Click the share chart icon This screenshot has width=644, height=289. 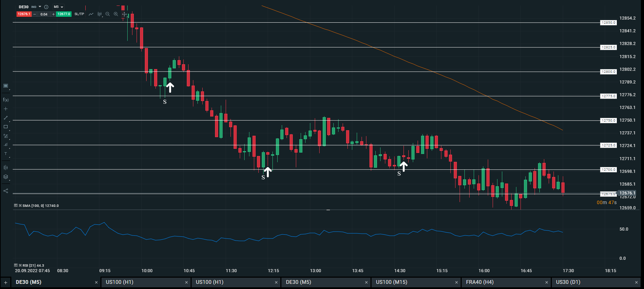click(x=6, y=191)
